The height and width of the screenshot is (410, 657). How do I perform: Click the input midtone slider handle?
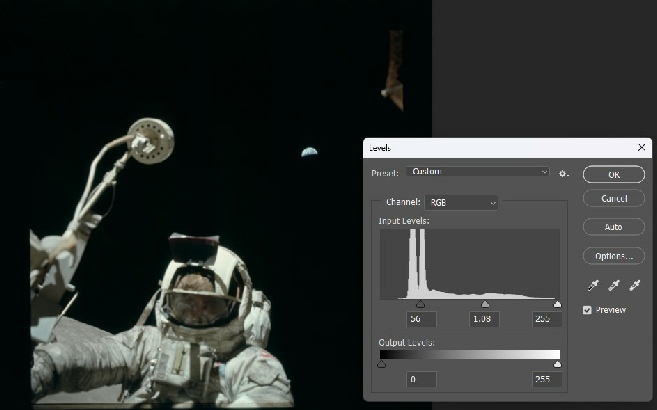click(x=485, y=304)
